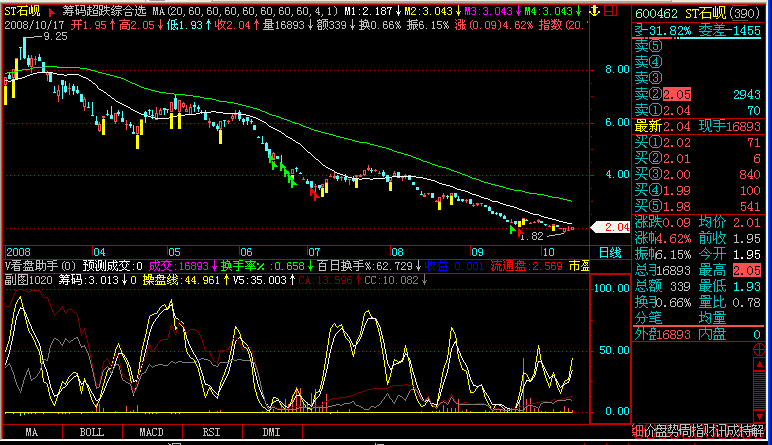The height and width of the screenshot is (445, 772).
Task: Click the M3:3.043 magenta moving average readout
Action: coord(493,11)
